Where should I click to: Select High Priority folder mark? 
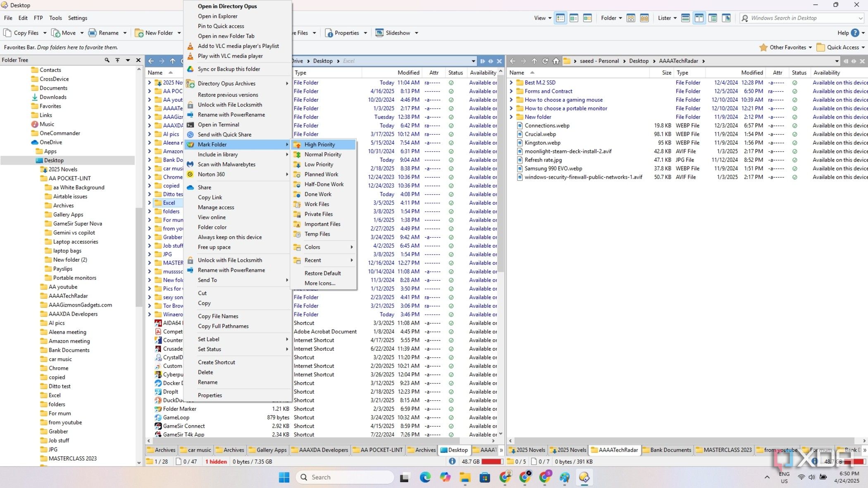coord(323,144)
